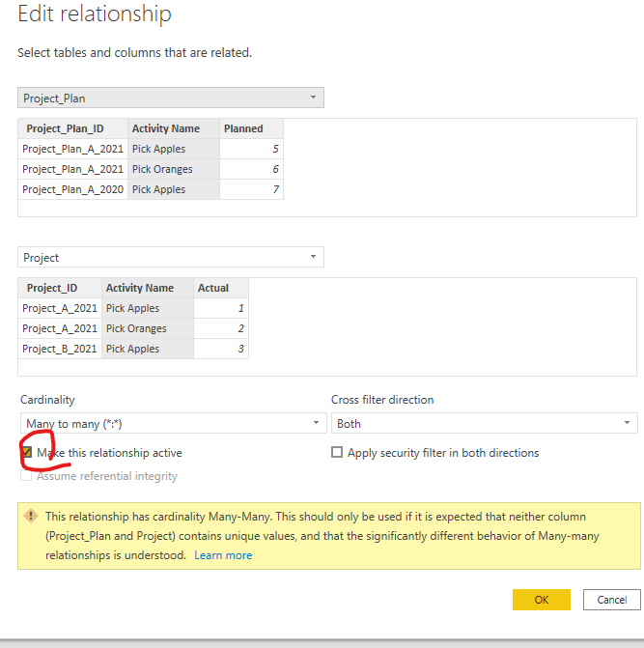Select the Project_Plan_ID column header
The height and width of the screenshot is (648, 644).
point(72,128)
